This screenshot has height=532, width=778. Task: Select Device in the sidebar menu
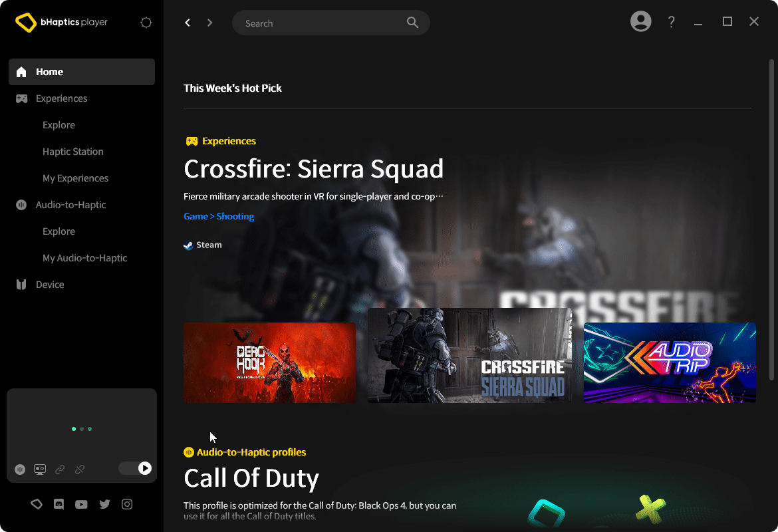[x=50, y=285]
